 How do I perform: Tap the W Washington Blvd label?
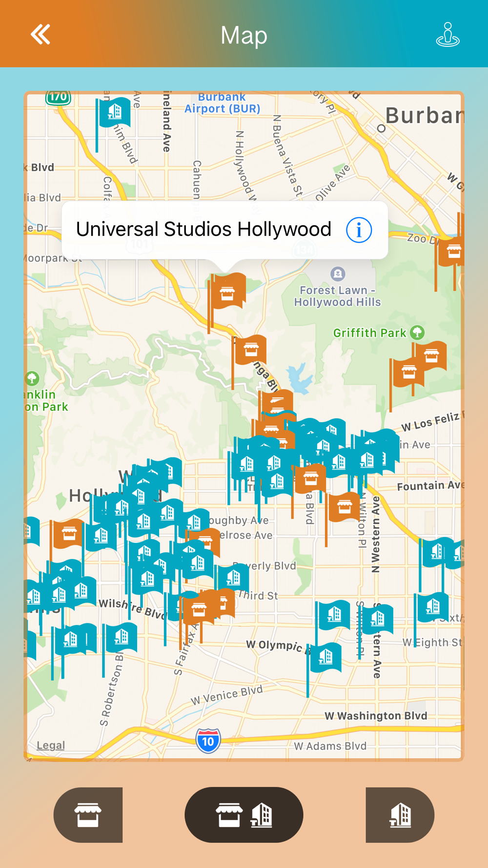coord(376,716)
